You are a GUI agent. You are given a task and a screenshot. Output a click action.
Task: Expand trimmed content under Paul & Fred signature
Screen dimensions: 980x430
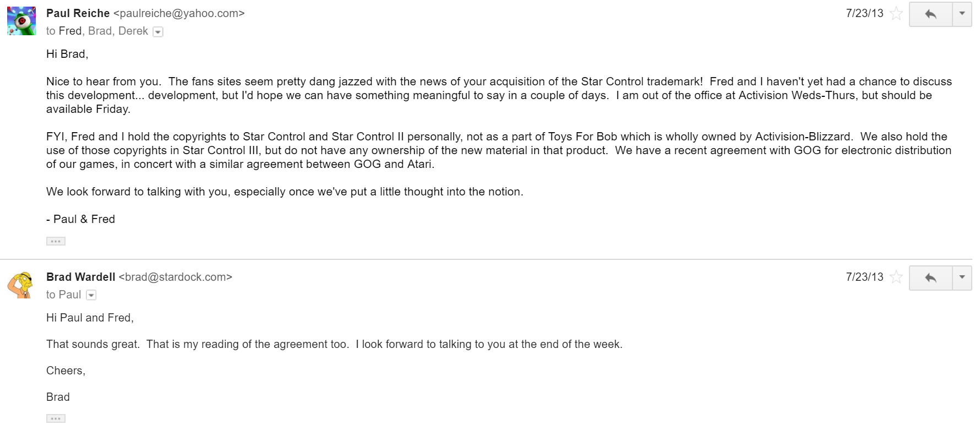tap(56, 241)
